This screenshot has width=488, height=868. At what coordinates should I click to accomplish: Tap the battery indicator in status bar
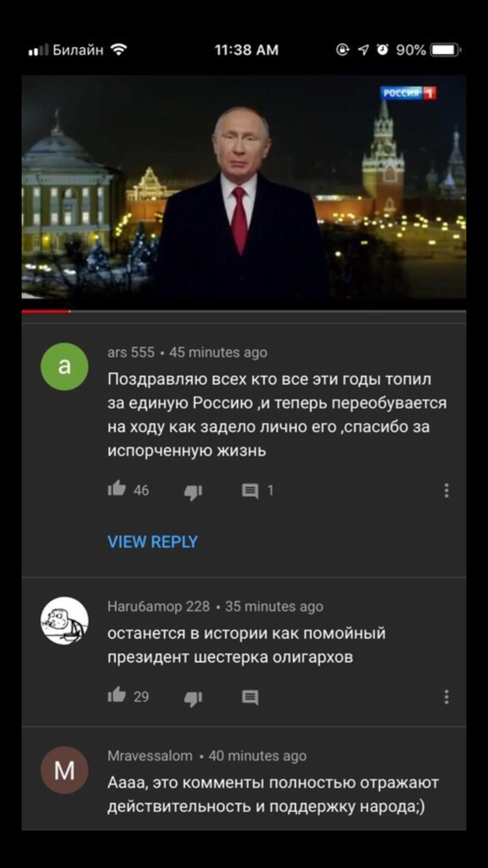(x=446, y=50)
